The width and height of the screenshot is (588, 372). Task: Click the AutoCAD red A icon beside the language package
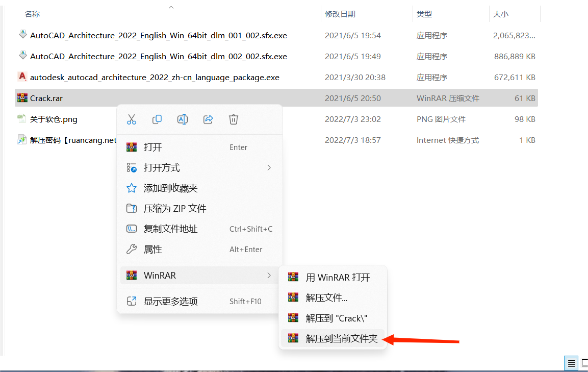click(x=22, y=77)
